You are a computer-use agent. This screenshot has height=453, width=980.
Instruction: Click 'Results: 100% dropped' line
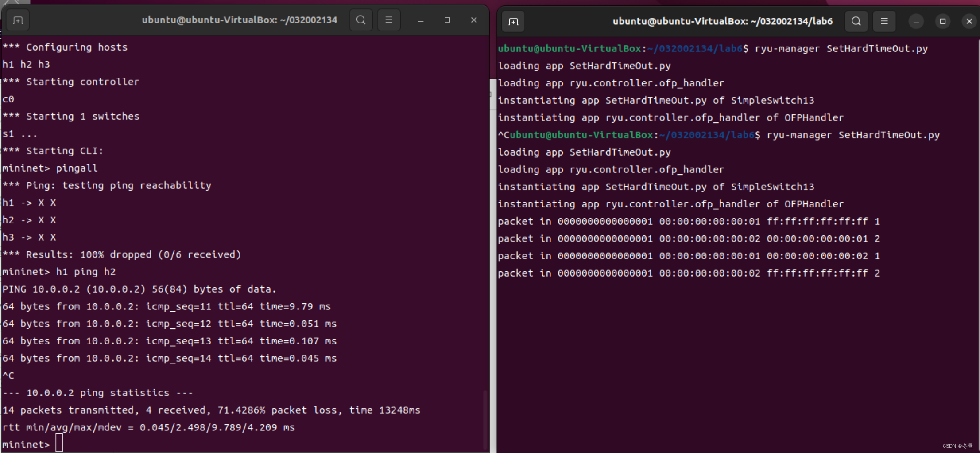click(122, 254)
